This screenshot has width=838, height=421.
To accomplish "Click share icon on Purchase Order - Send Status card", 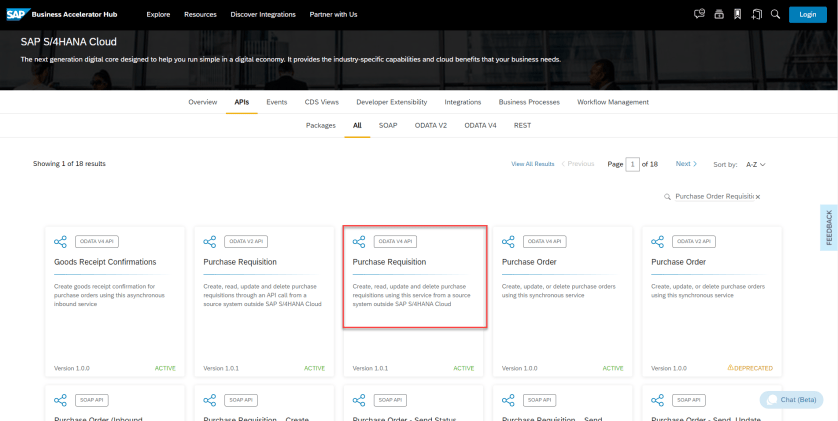I will (x=359, y=400).
